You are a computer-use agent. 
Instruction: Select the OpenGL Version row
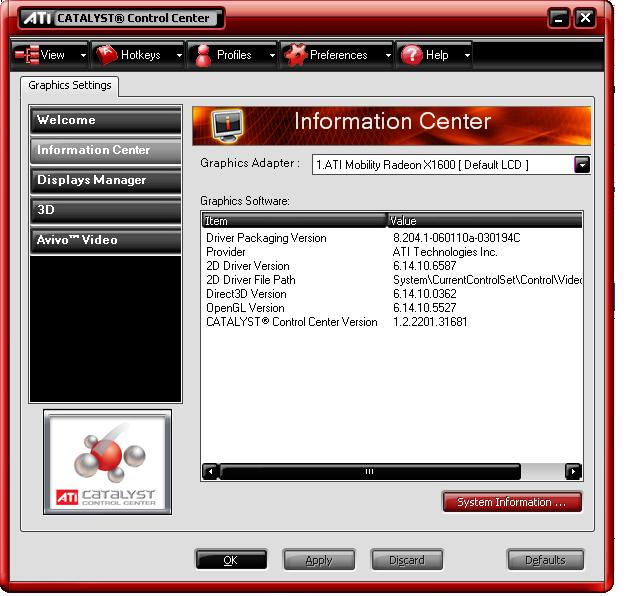[392, 308]
